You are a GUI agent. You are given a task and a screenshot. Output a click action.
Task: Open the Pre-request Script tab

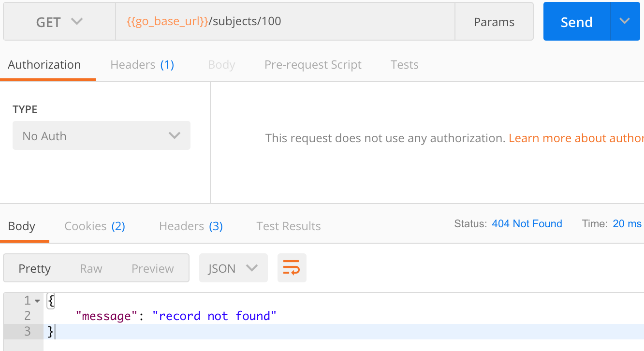tap(313, 65)
